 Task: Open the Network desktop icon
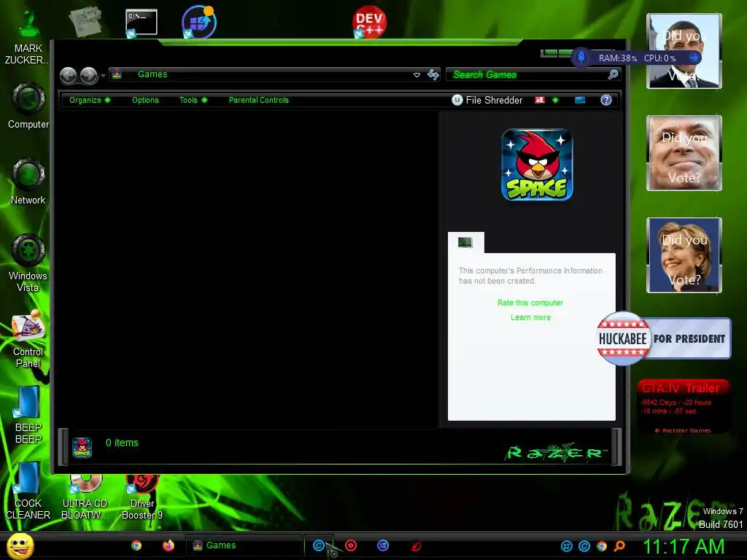[28, 182]
